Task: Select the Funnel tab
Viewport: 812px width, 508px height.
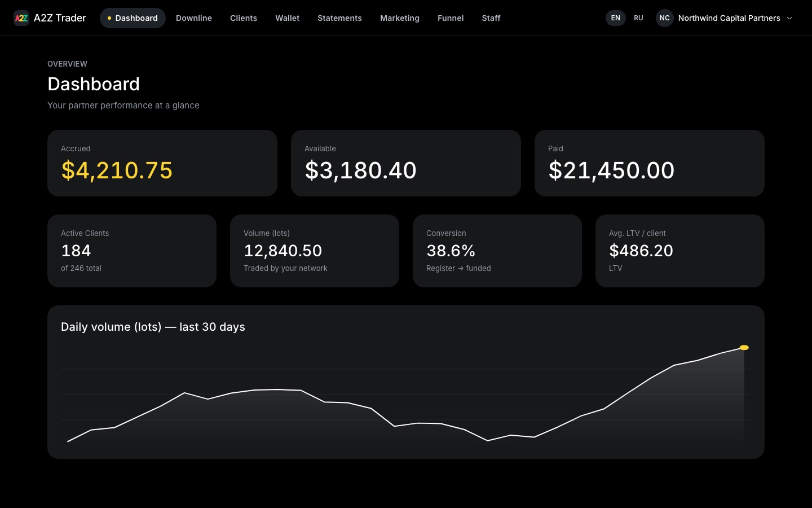Action: tap(451, 18)
